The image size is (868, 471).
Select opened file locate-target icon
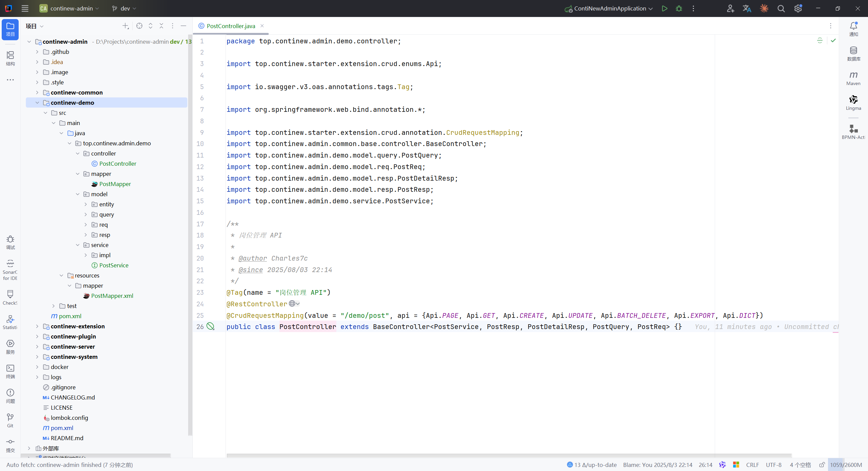pos(139,26)
